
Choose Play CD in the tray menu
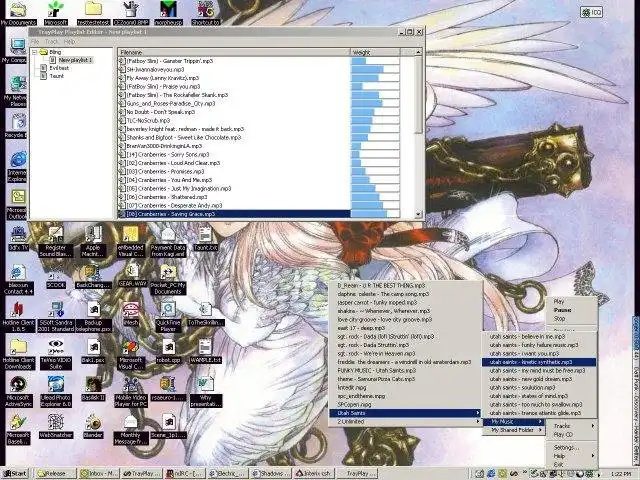tap(572, 435)
